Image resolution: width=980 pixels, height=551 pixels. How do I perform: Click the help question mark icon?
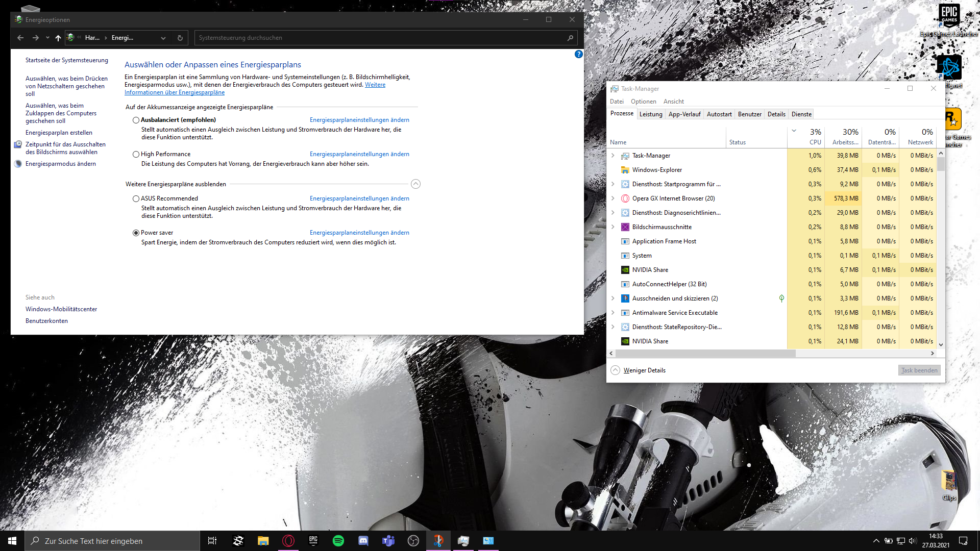tap(578, 54)
